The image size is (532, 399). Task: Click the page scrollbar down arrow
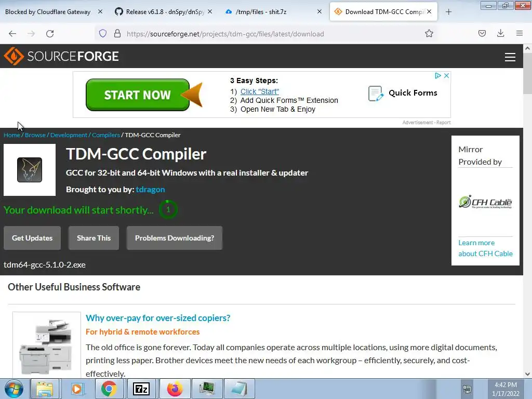tap(527, 374)
